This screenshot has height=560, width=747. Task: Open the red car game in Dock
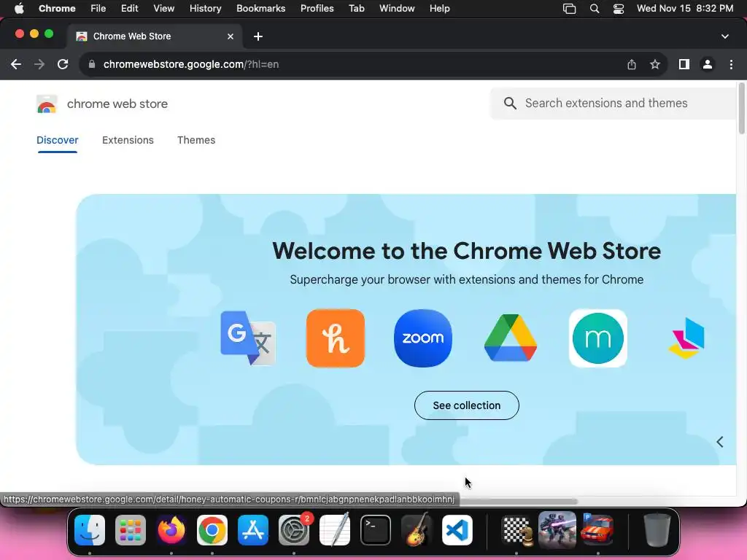click(597, 530)
